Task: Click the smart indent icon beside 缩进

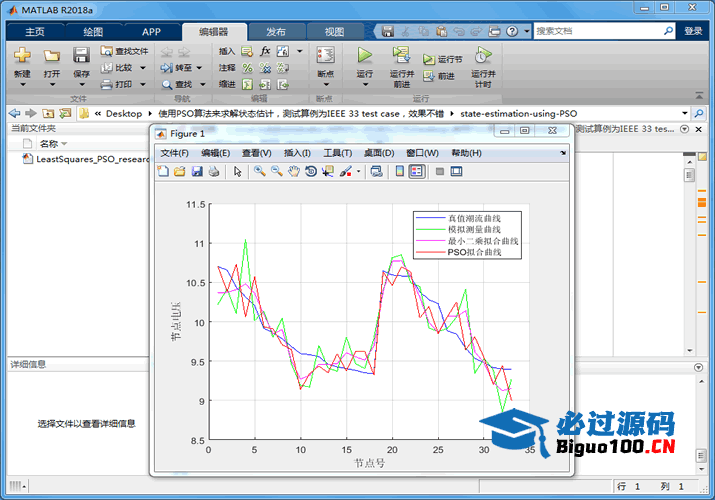Action: click(247, 84)
